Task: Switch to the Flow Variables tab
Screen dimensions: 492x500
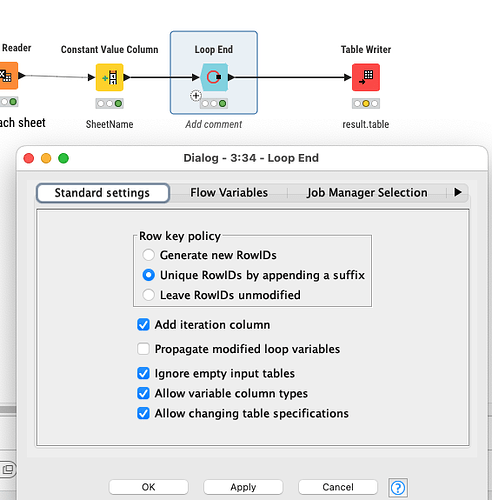Action: pos(229,193)
